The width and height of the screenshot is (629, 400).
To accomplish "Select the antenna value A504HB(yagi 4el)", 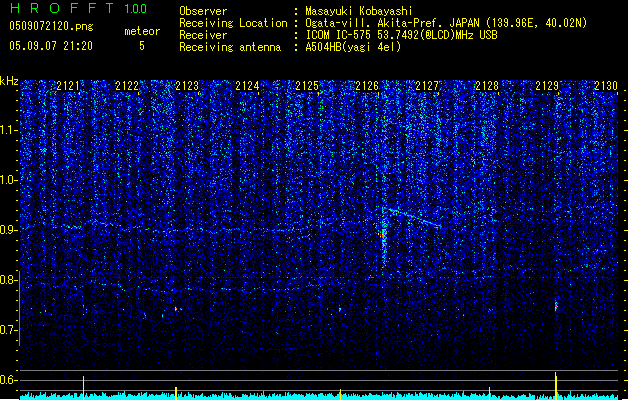I will pos(353,47).
